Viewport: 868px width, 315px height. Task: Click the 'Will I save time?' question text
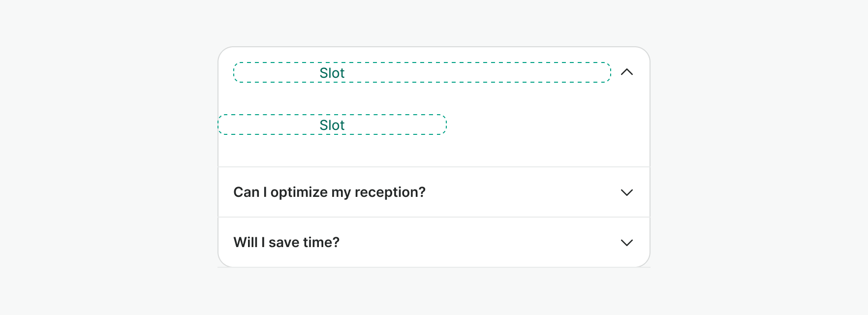pyautogui.click(x=286, y=243)
